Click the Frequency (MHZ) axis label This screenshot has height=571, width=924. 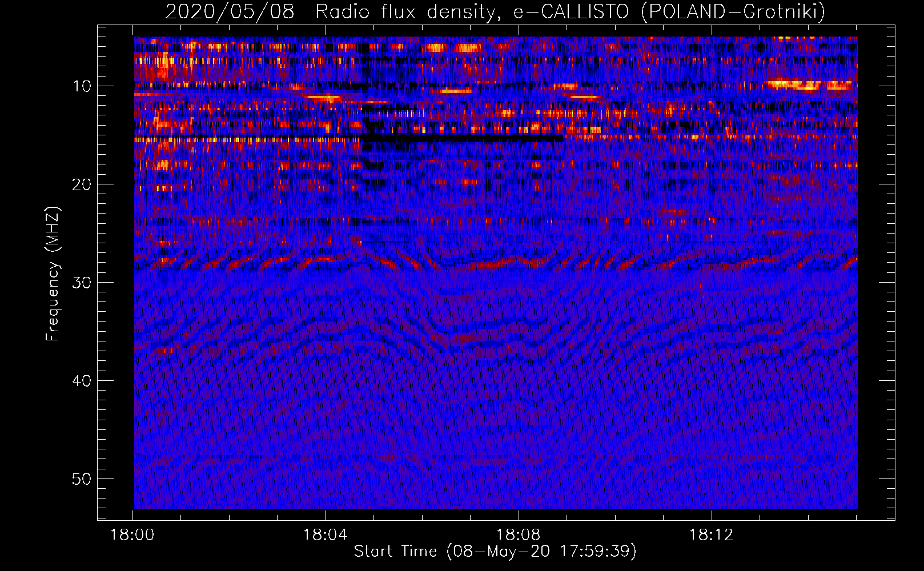tap(53, 274)
